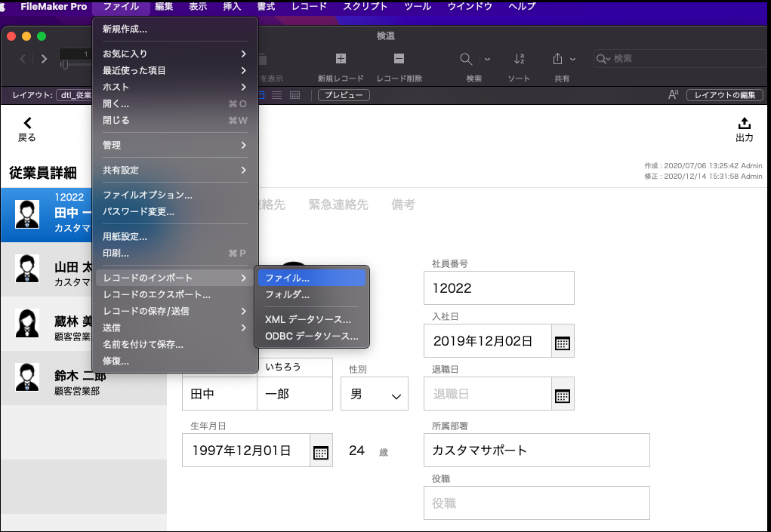Switch to table view icon in layout bar
Viewport: 771px width, 532px height.
tap(295, 95)
